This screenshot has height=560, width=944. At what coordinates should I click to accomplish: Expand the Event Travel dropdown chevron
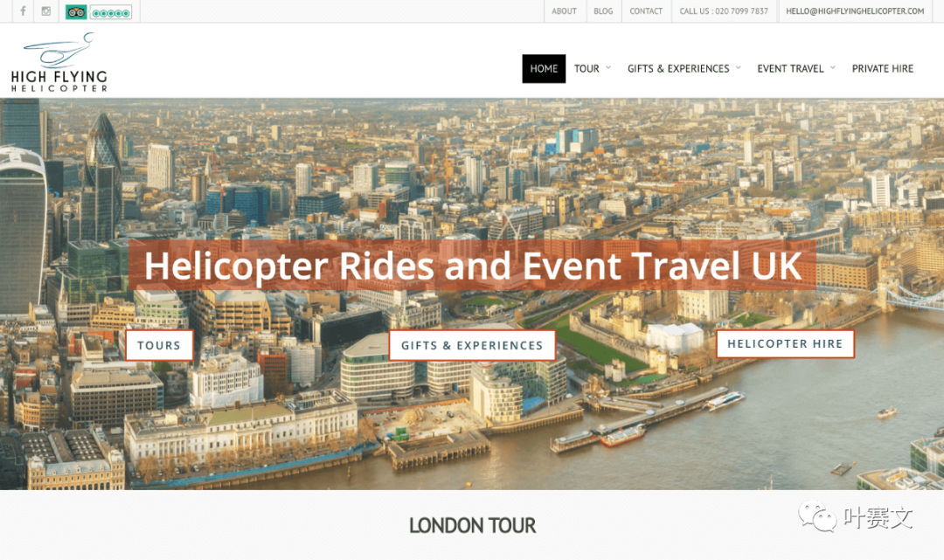coord(833,68)
